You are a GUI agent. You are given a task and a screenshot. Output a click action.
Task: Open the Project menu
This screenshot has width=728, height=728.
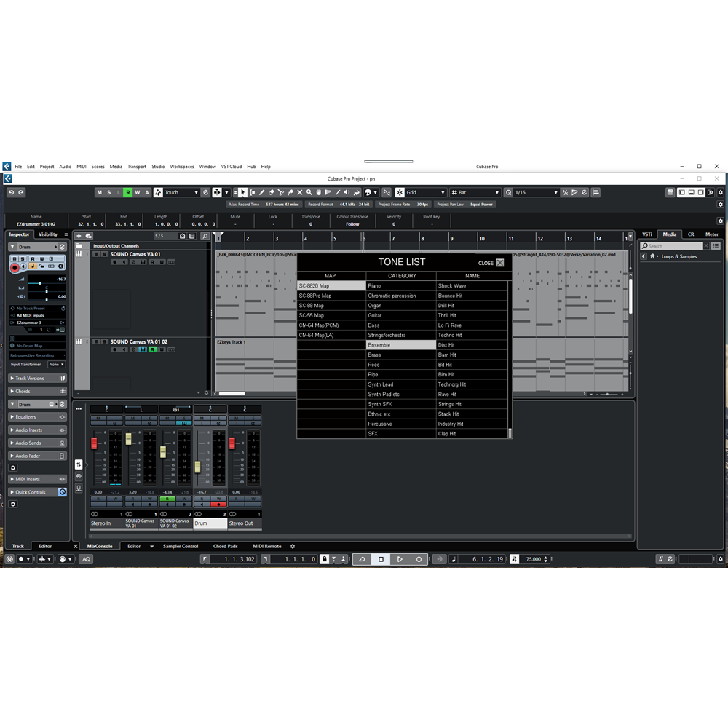coord(47,167)
